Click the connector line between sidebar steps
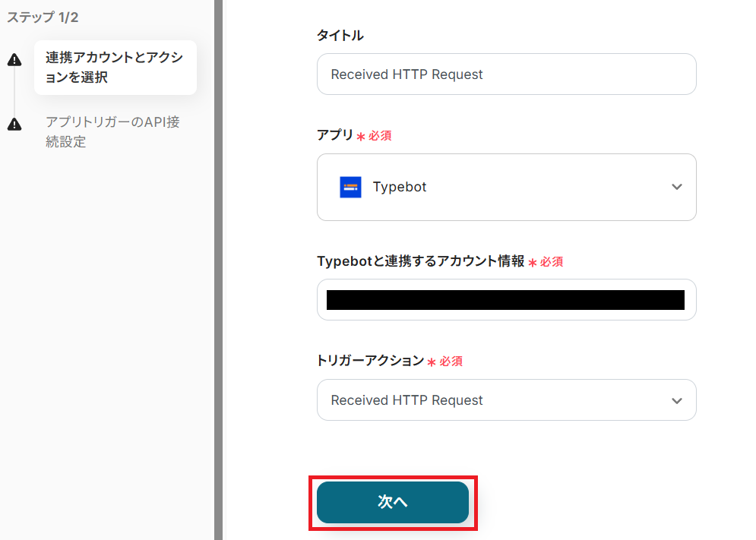The image size is (756, 540). pos(14,92)
